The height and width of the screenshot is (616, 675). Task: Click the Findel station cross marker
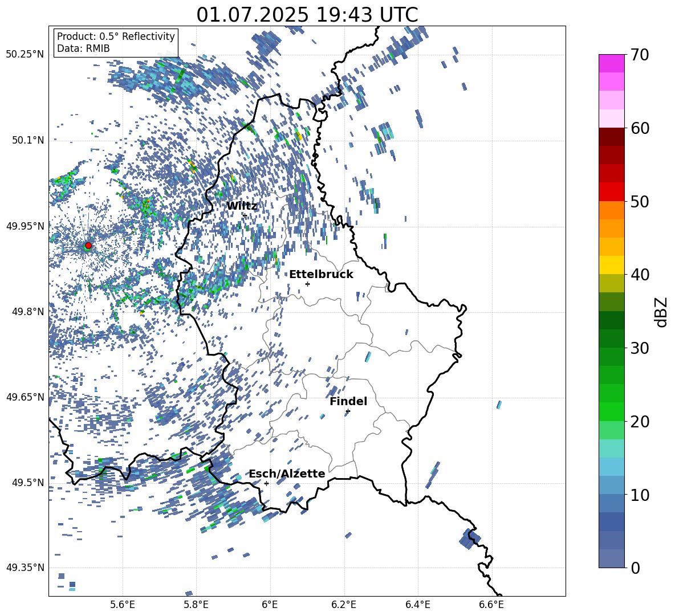348,411
